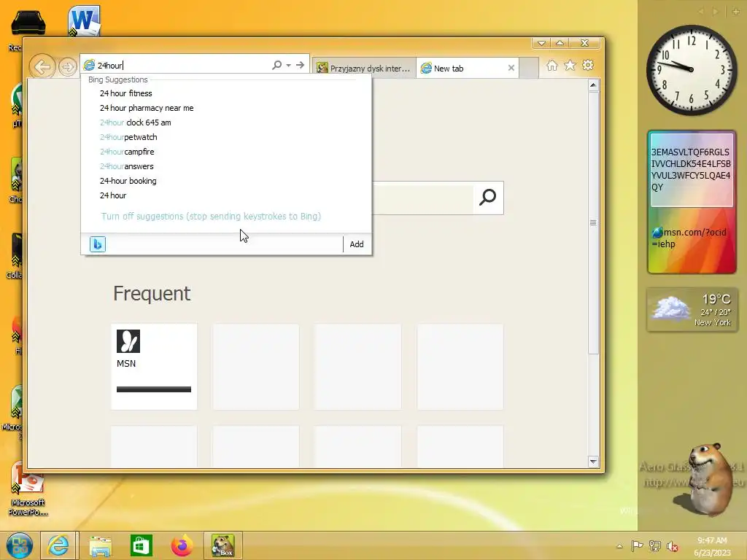The image size is (747, 560).
Task: Open the Home page icon
Action: [551, 65]
